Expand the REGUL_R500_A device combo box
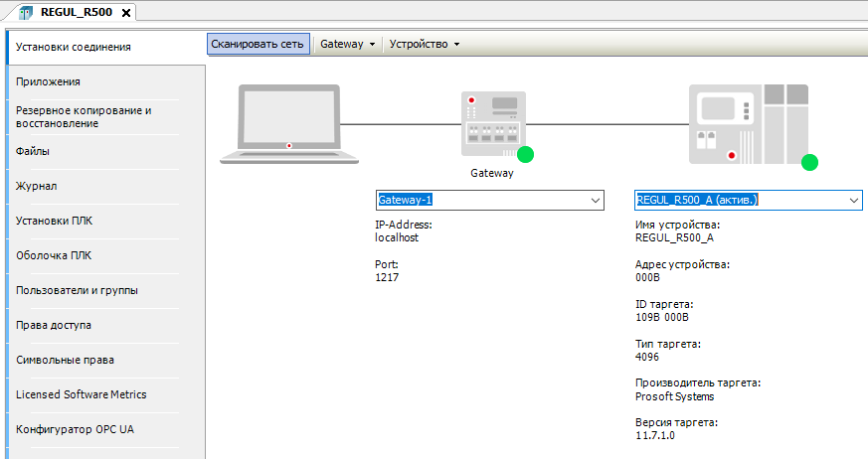This screenshot has width=868, height=459. tap(853, 201)
